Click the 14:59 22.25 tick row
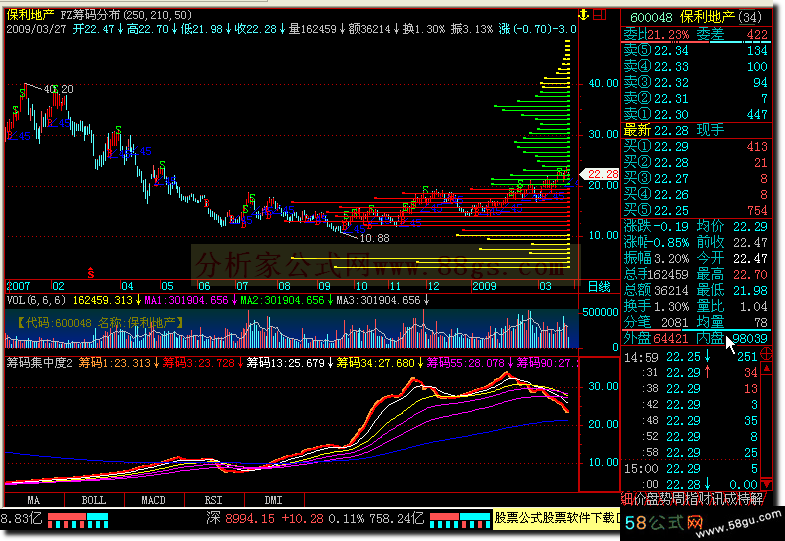The image size is (785, 541). [x=691, y=357]
